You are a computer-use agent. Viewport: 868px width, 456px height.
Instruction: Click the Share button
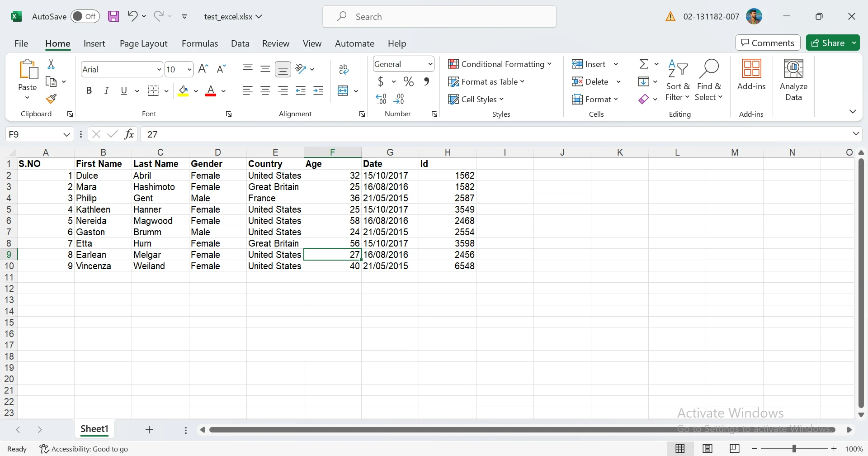828,43
